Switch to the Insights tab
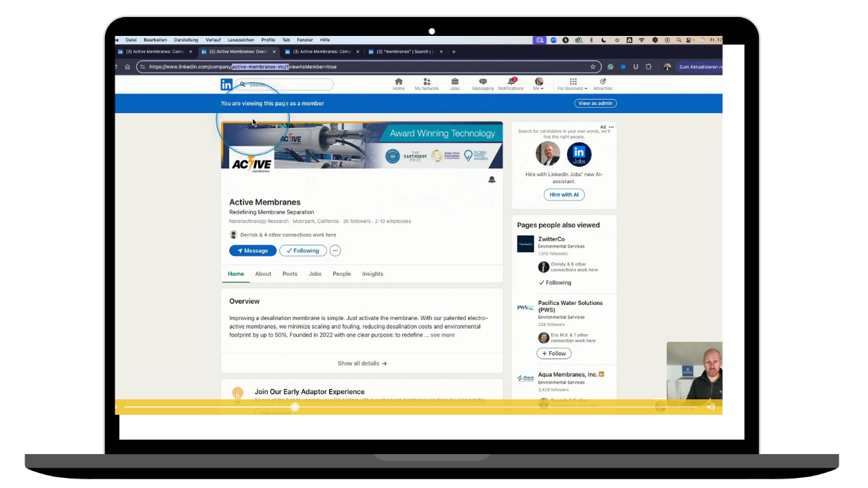Viewport: 868px width, 488px height. pyautogui.click(x=373, y=274)
